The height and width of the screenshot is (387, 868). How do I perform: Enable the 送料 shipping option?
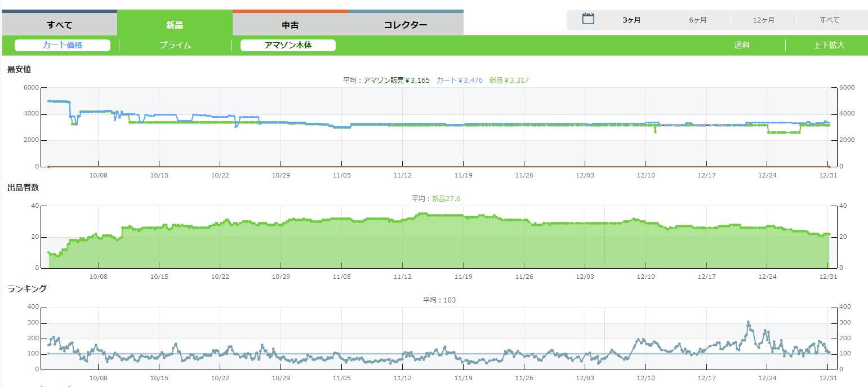pos(742,45)
